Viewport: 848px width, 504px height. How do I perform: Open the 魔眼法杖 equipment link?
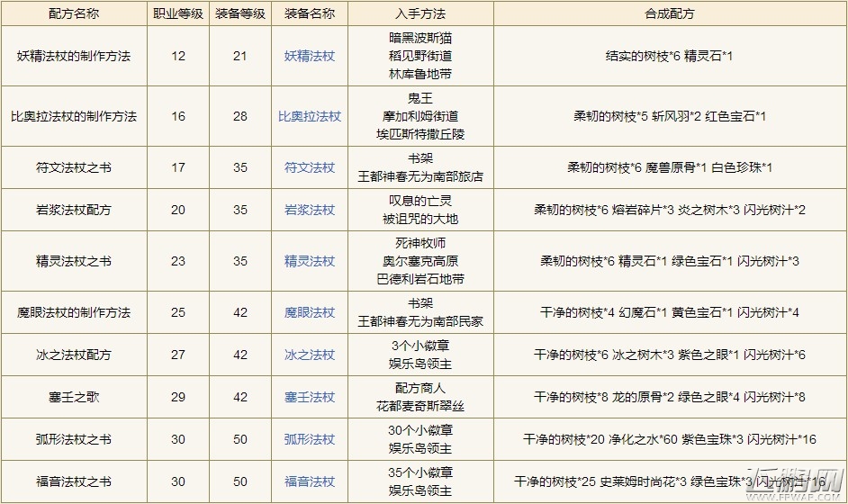[x=310, y=312]
